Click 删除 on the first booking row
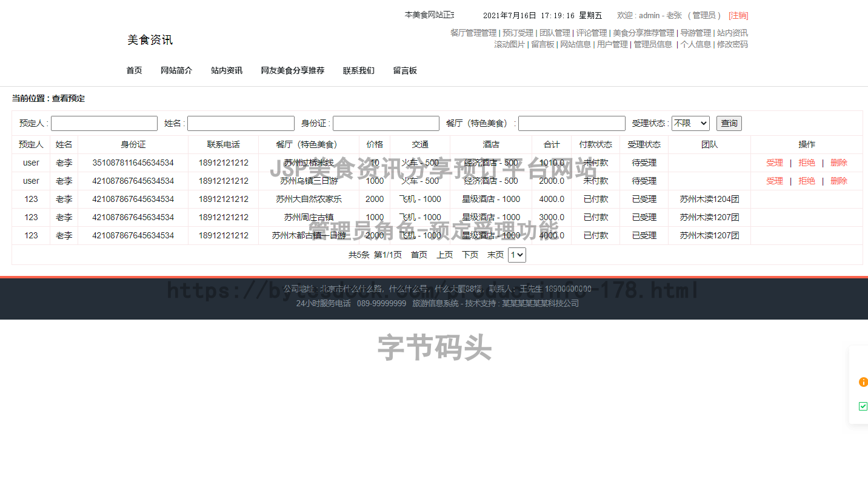 click(x=839, y=163)
